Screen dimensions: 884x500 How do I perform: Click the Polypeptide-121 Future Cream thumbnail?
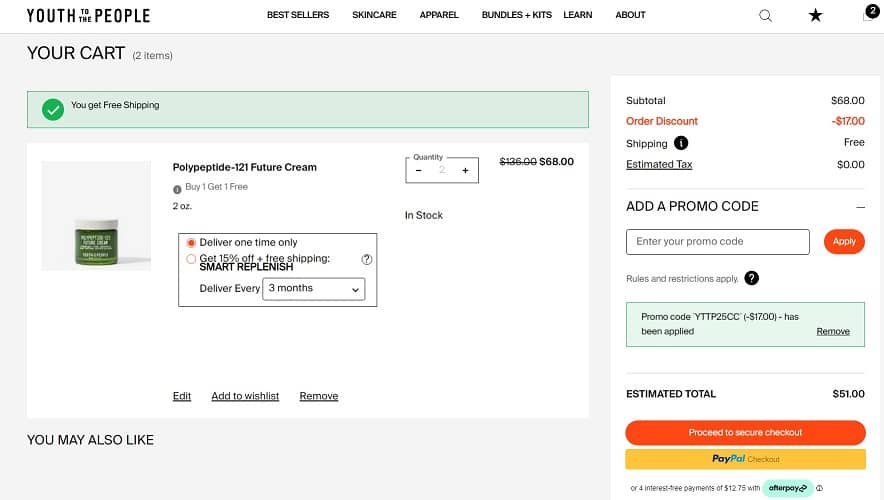tap(96, 216)
